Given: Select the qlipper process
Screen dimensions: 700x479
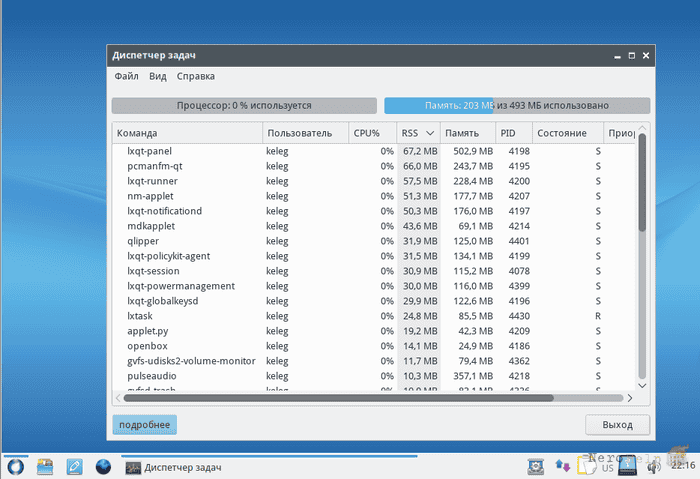Looking at the screenshot, I should (373, 241).
